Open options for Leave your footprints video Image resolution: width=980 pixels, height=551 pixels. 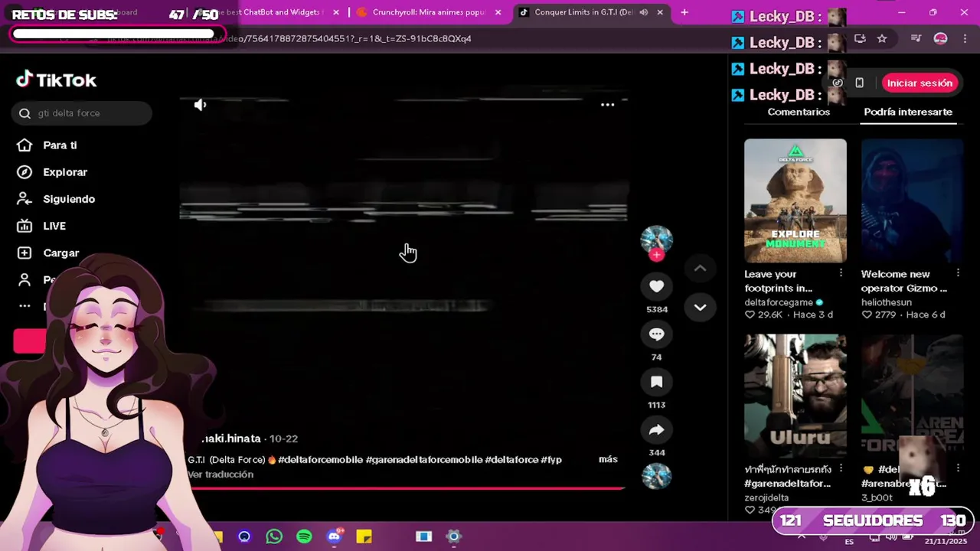pos(841,273)
